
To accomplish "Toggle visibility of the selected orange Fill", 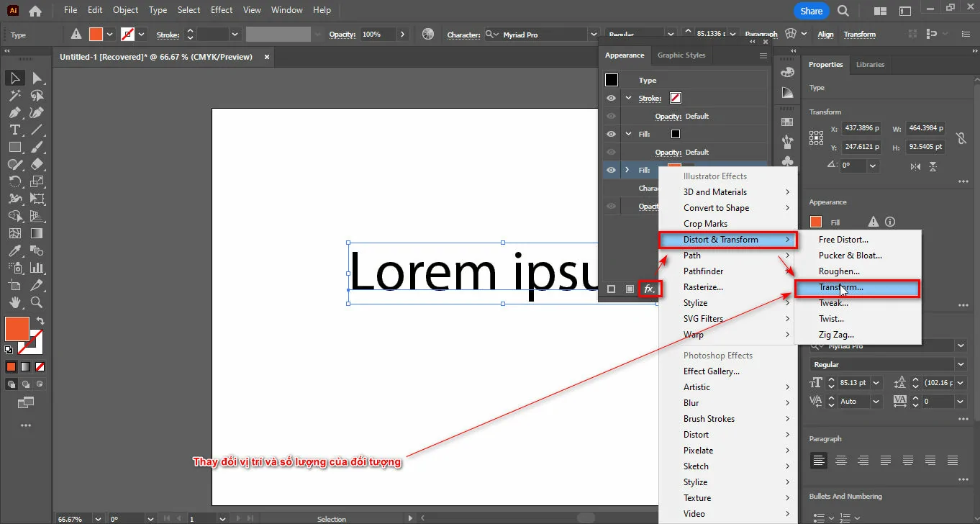I will tap(611, 170).
